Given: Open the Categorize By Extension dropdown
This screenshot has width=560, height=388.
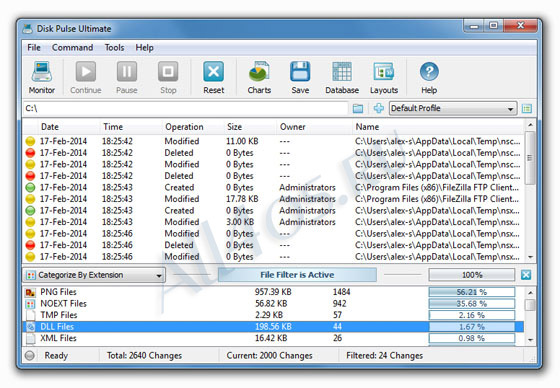Looking at the screenshot, I should [x=94, y=275].
